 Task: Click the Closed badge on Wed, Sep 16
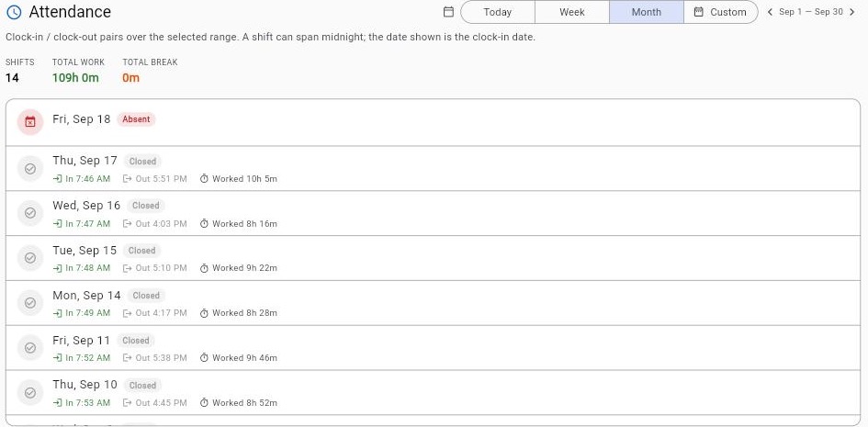pyautogui.click(x=146, y=206)
